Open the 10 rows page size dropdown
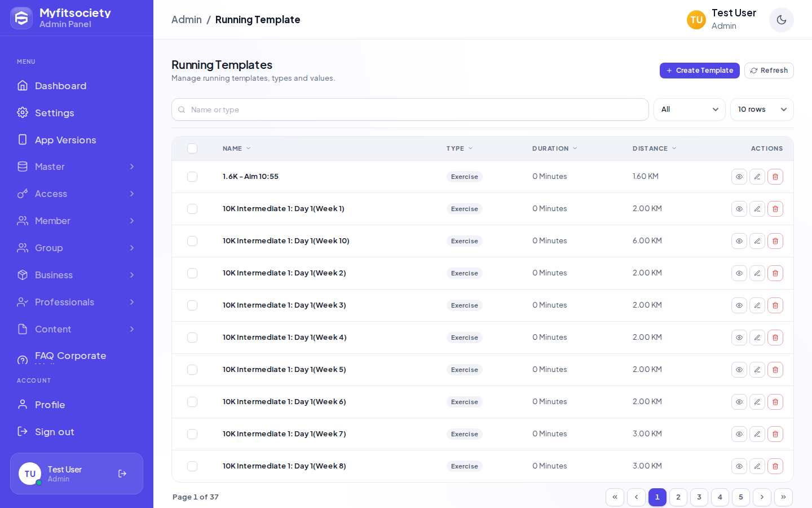The image size is (812, 508). (762, 110)
